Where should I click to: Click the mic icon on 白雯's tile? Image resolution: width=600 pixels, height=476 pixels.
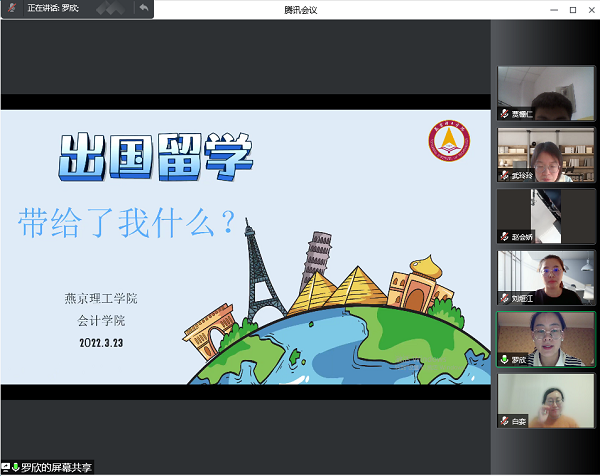click(x=504, y=422)
